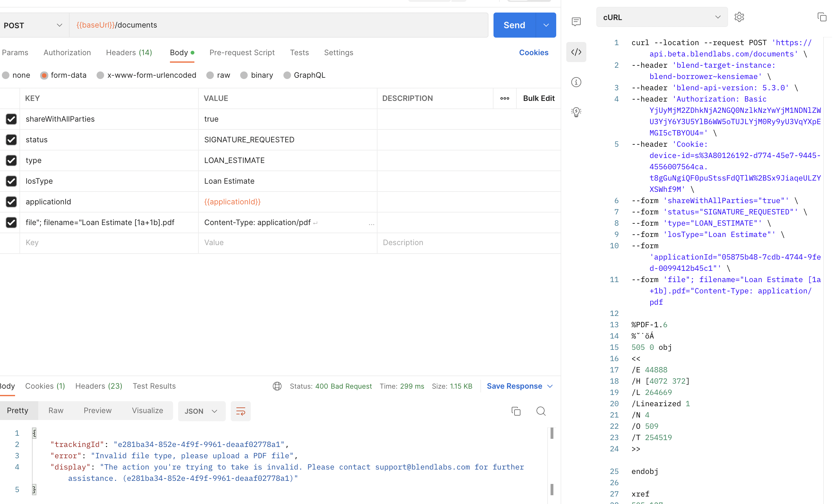The width and height of the screenshot is (834, 504).
Task: Select the raw body type
Action: pos(210,75)
